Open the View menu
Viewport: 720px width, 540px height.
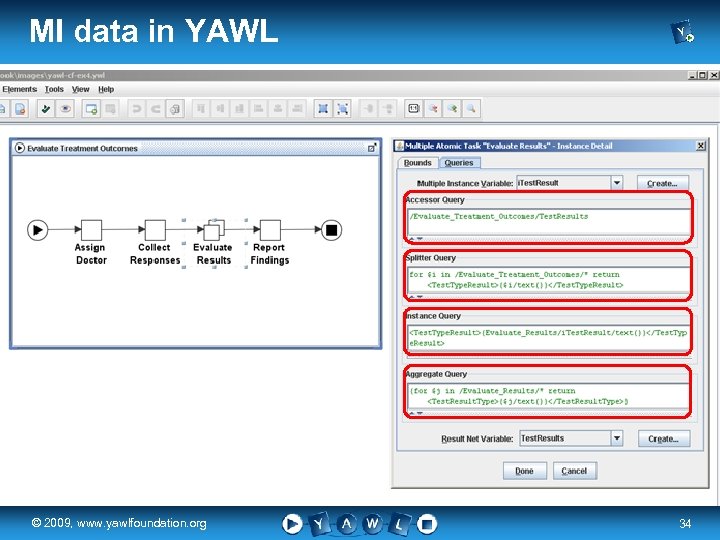(80, 89)
